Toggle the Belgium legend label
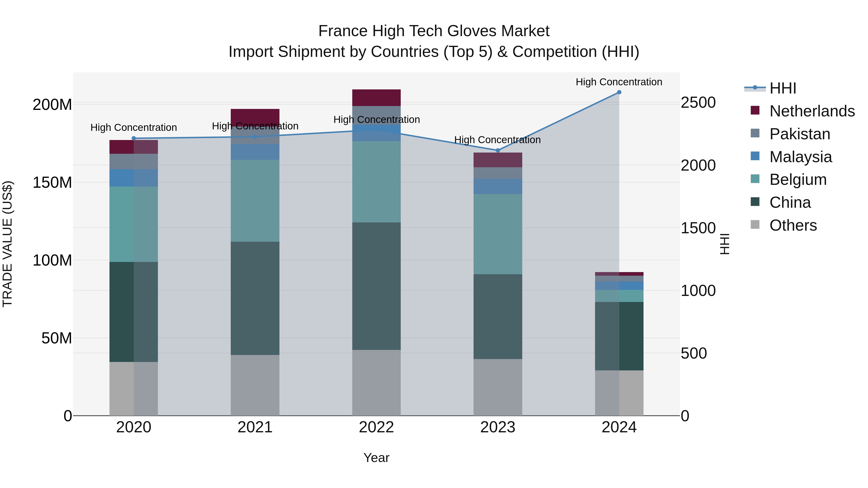The width and height of the screenshot is (868, 488). (798, 180)
